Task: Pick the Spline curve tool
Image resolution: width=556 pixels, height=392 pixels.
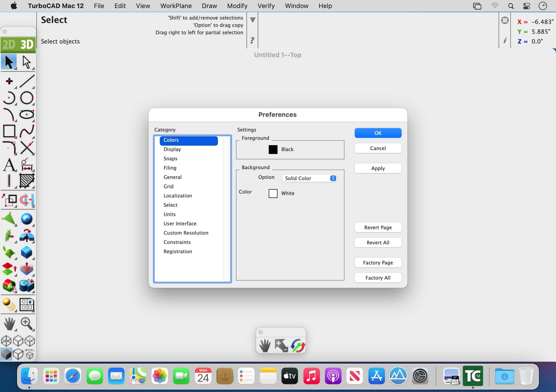Action: (27, 131)
